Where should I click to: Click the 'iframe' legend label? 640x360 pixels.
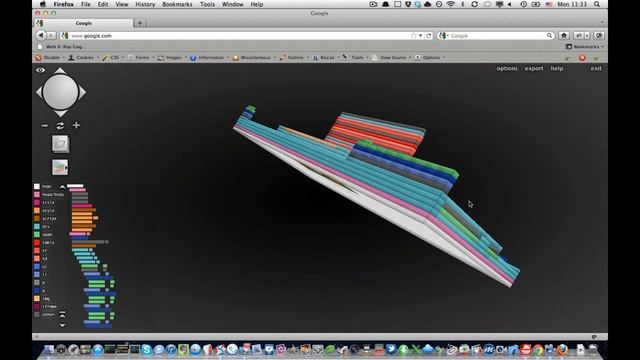tap(49, 307)
